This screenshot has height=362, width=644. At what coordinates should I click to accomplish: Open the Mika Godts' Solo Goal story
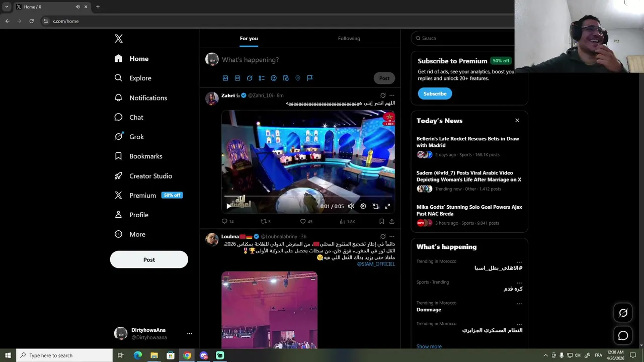pyautogui.click(x=469, y=215)
